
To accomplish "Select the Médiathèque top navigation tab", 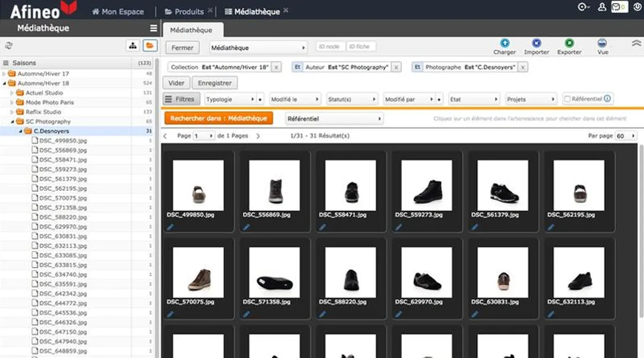I will pyautogui.click(x=252, y=11).
